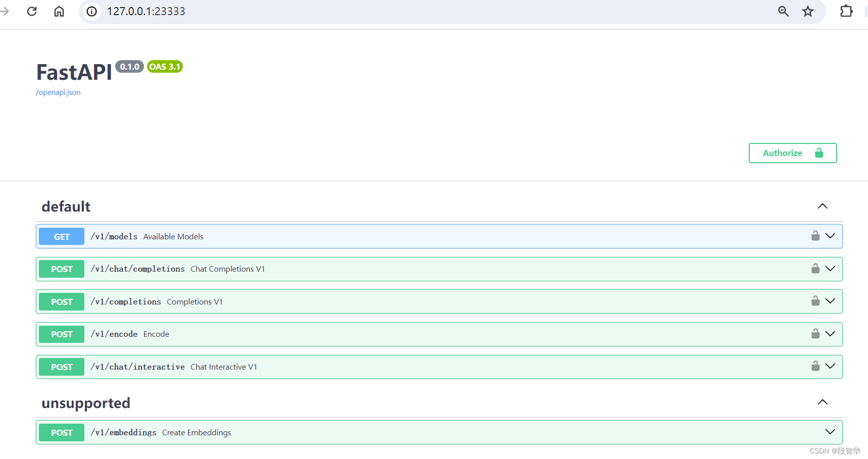Expand the /v1/chat/interactive endpoint chevron

830,366
